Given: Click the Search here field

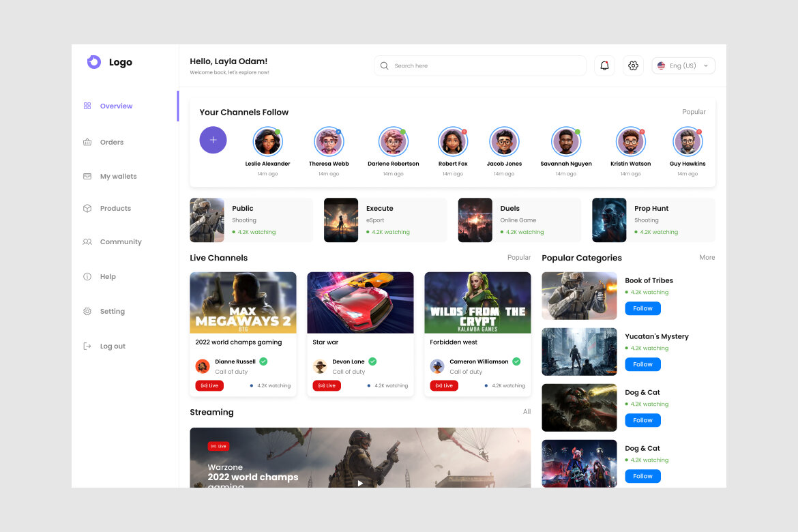Looking at the screenshot, I should pos(480,65).
